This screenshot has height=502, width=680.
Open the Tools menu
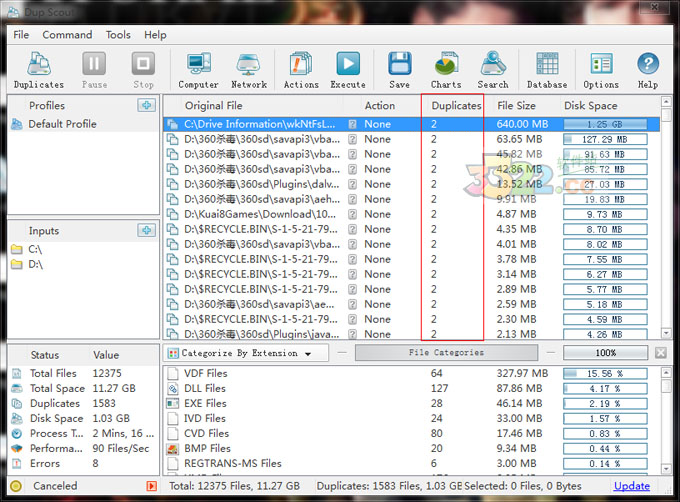118,35
